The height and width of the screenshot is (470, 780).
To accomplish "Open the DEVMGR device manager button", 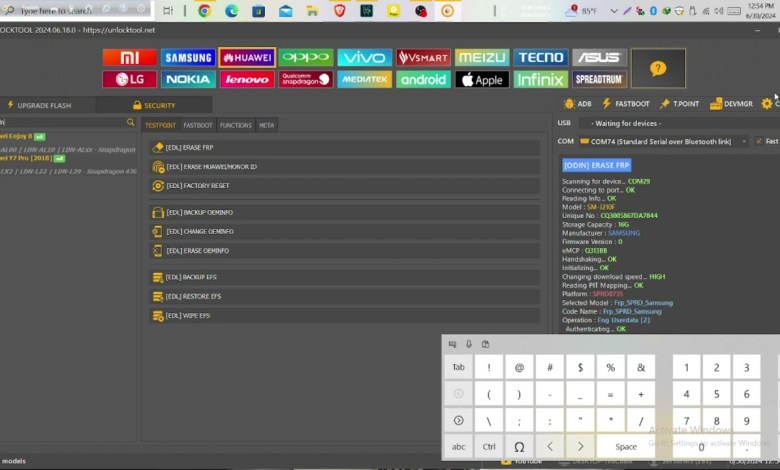I will click(731, 104).
